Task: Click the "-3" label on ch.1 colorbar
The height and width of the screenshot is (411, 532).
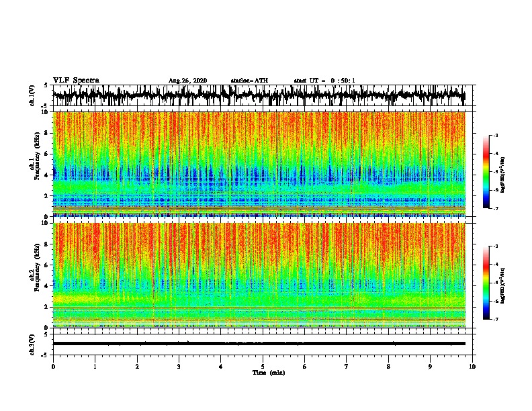Action: [x=495, y=135]
